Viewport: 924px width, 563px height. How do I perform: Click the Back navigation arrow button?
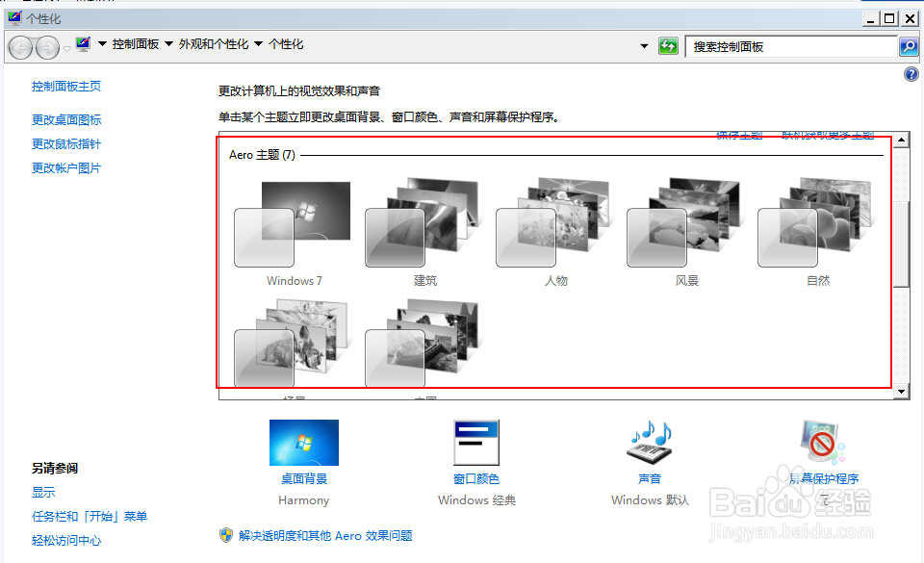[20, 47]
